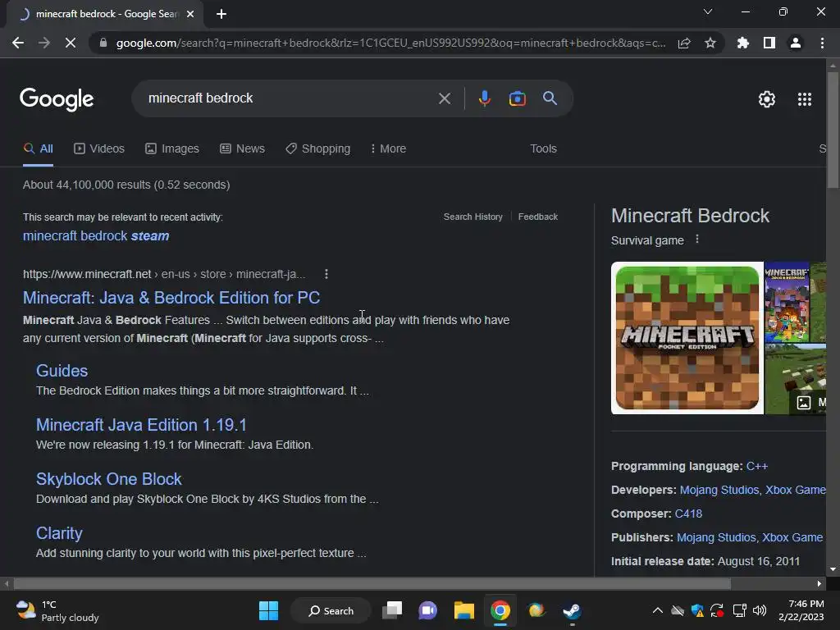View site information lock icon
Image resolution: width=840 pixels, height=630 pixels.
pyautogui.click(x=103, y=43)
